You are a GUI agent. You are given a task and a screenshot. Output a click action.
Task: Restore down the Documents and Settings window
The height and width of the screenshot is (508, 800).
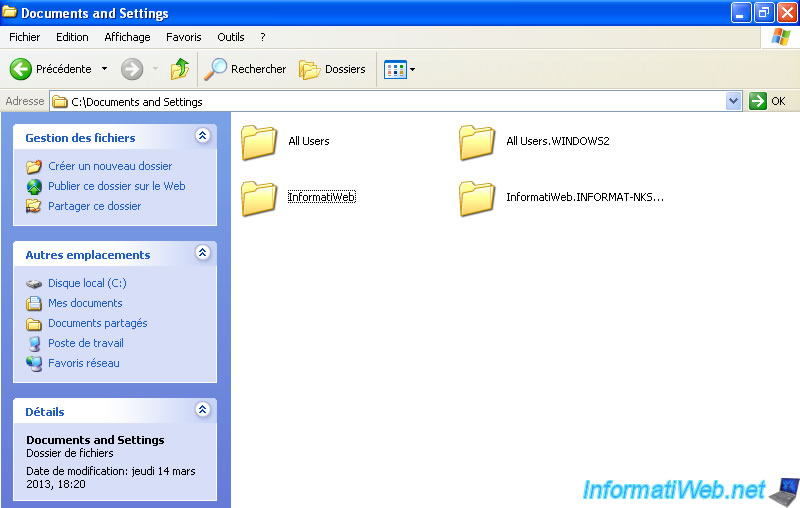point(764,13)
